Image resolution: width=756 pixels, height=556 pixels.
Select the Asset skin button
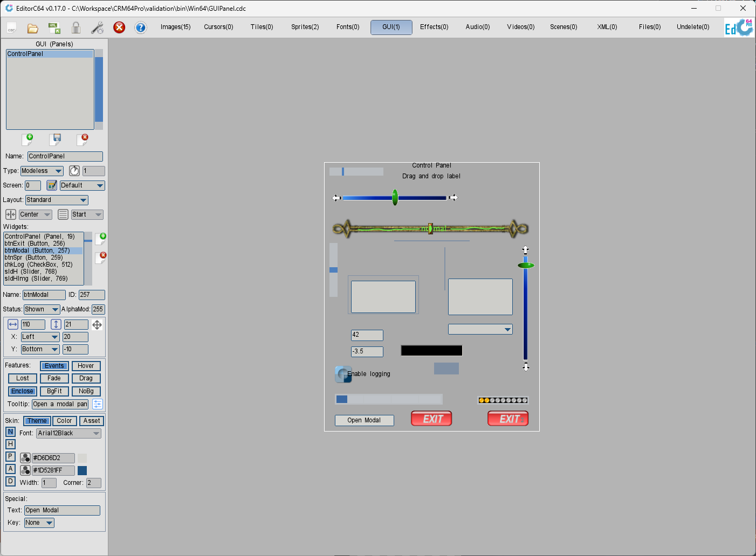[92, 421]
